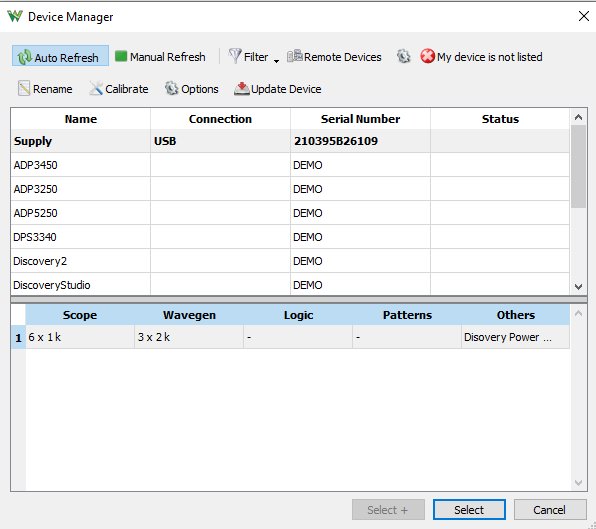
Task: Select the Supply USB device row
Action: pyautogui.click(x=290, y=141)
